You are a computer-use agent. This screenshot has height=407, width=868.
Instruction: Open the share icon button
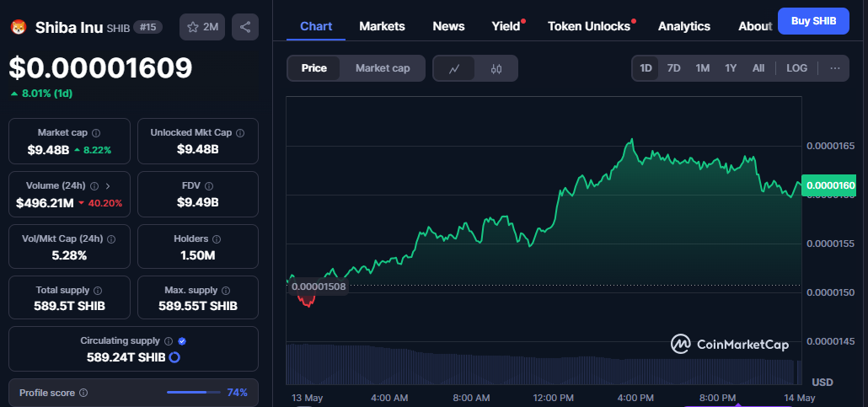[245, 27]
